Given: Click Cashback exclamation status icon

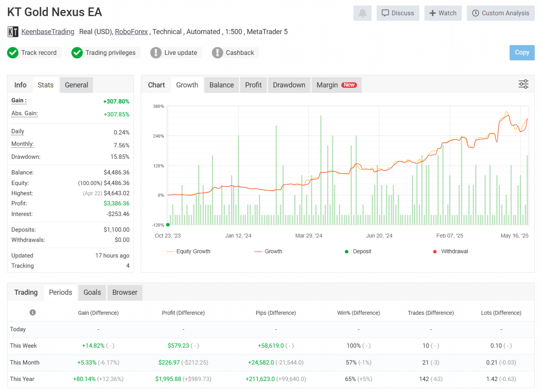Looking at the screenshot, I should [217, 53].
